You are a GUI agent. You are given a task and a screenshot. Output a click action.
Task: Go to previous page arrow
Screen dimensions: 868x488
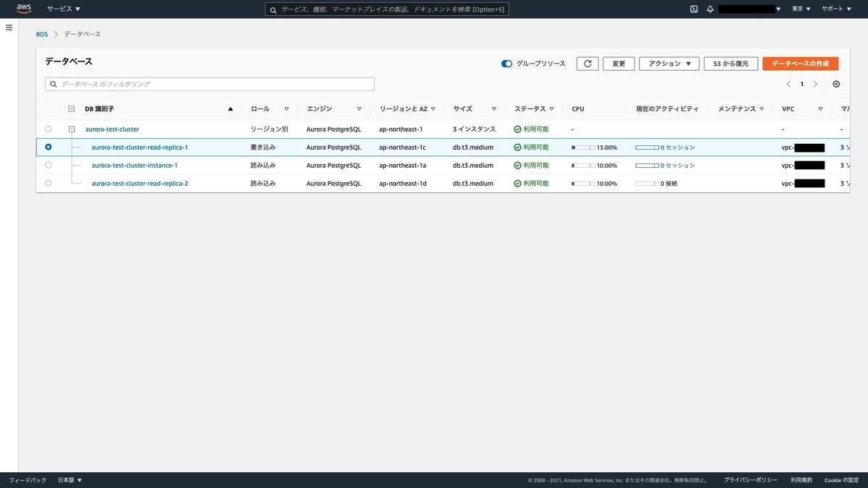coord(788,84)
